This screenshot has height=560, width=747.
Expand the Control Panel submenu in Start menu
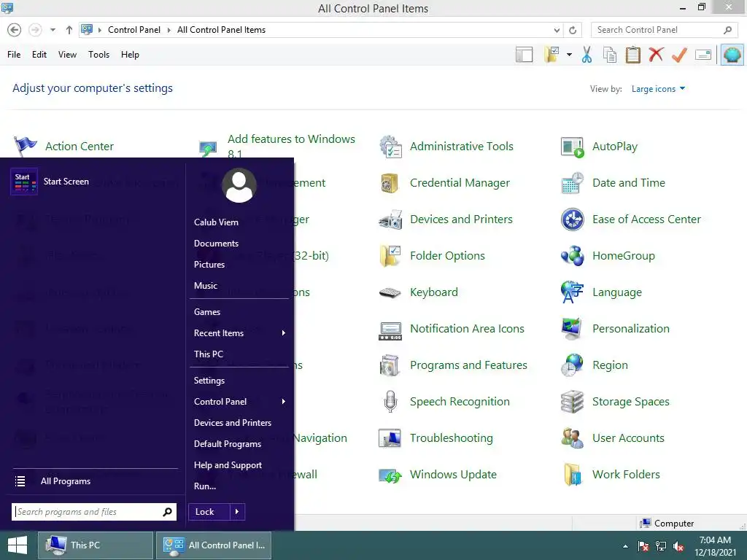[x=283, y=402]
